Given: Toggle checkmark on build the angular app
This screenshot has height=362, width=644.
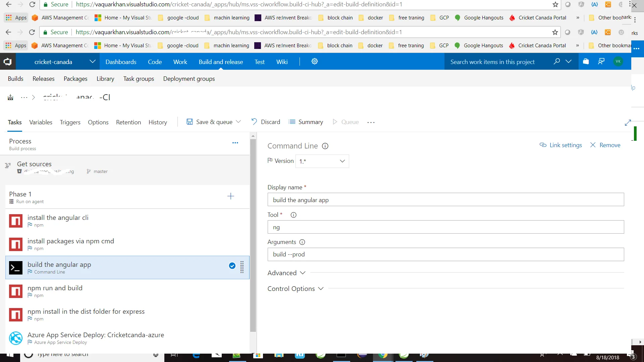Looking at the screenshot, I should [232, 266].
